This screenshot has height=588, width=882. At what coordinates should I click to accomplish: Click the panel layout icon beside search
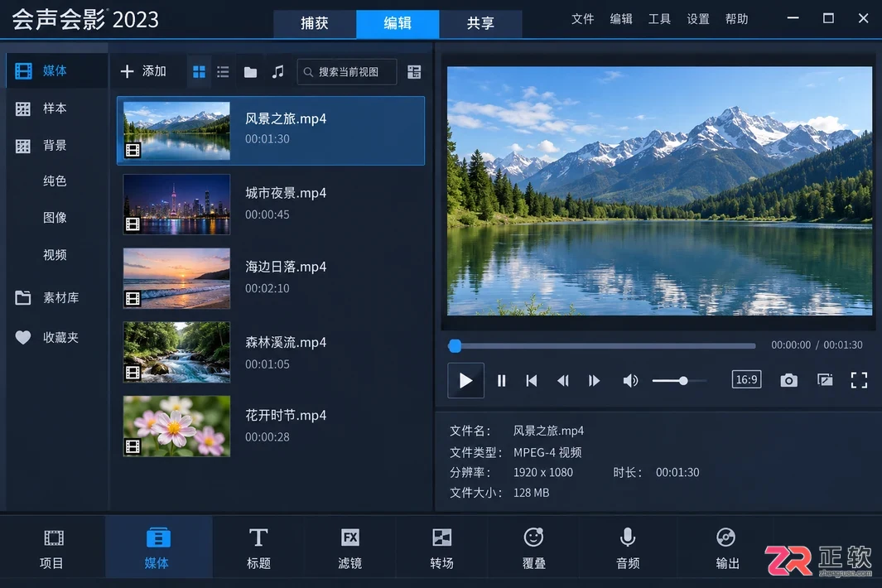(x=414, y=72)
